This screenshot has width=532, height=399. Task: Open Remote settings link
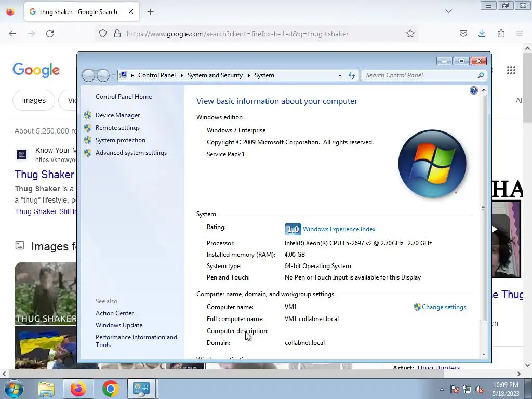click(x=117, y=128)
